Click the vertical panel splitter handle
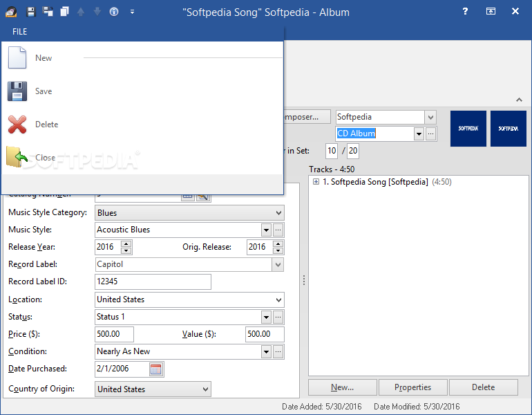The width and height of the screenshot is (532, 415). [304, 280]
